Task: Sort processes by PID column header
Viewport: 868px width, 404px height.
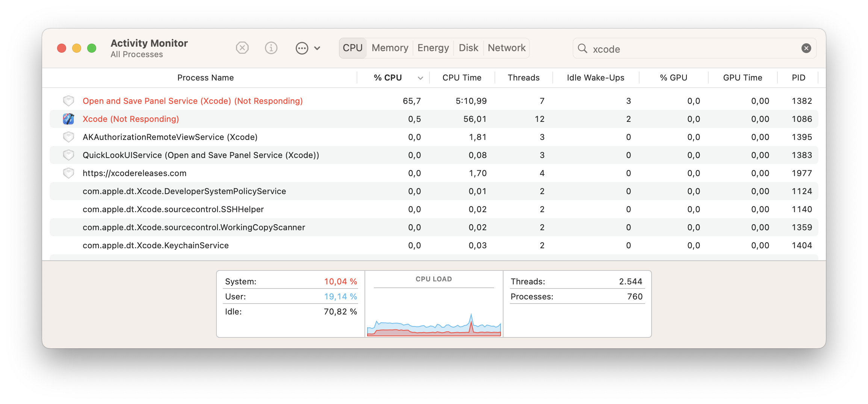Action: [x=798, y=78]
